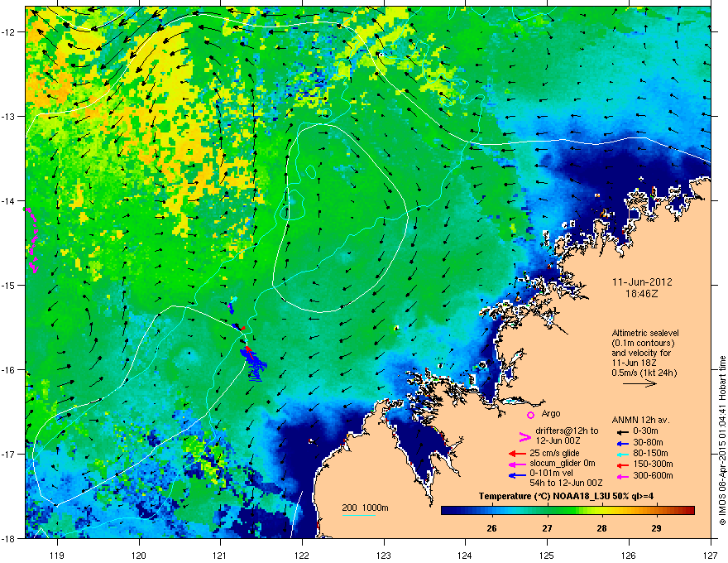This screenshot has height=563, width=728.
Task: Click the 150-300m depth label
Action: coord(653,464)
